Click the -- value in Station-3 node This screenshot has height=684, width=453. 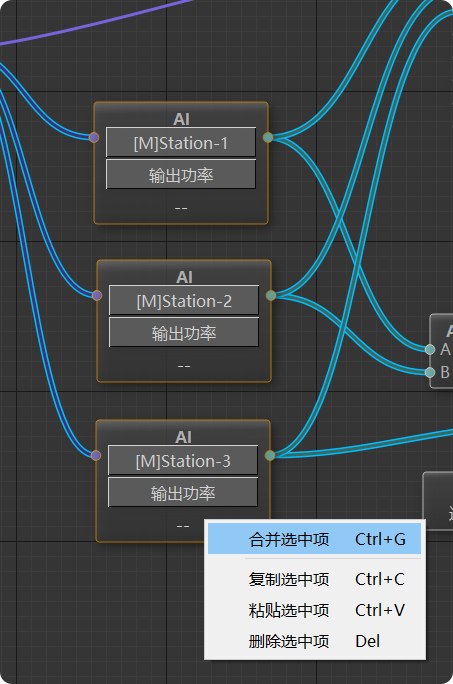click(x=183, y=526)
